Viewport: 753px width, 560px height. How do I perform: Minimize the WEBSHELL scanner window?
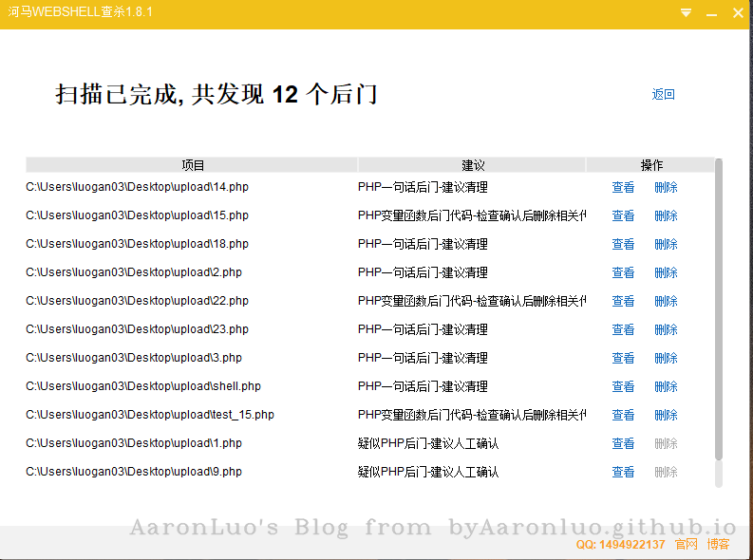coord(711,13)
